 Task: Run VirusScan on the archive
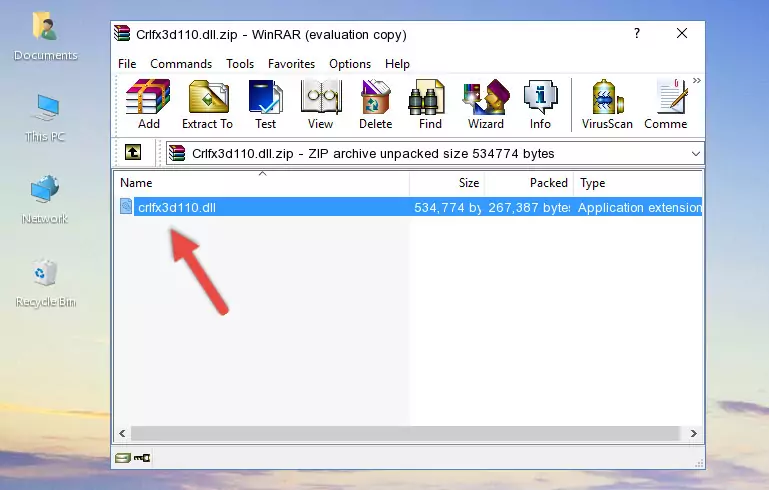pos(607,104)
